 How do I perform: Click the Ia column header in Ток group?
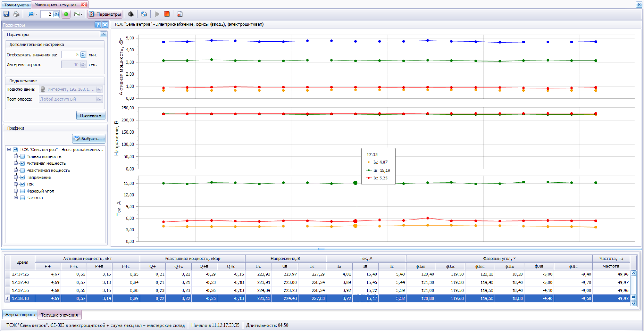coord(339,266)
